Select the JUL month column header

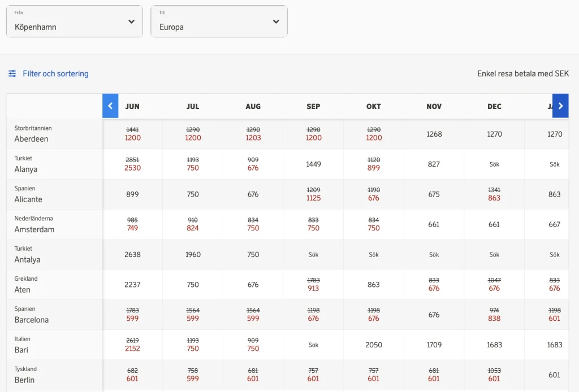[193, 106]
